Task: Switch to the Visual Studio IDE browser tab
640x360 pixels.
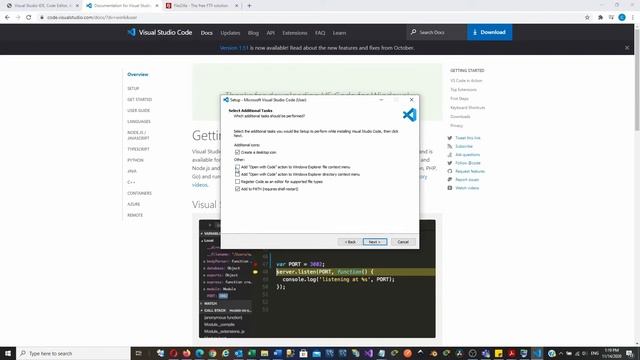Action: (x=42, y=6)
